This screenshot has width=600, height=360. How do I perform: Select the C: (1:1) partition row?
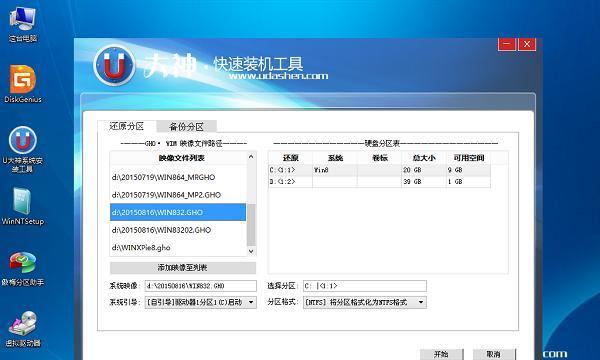pos(379,170)
